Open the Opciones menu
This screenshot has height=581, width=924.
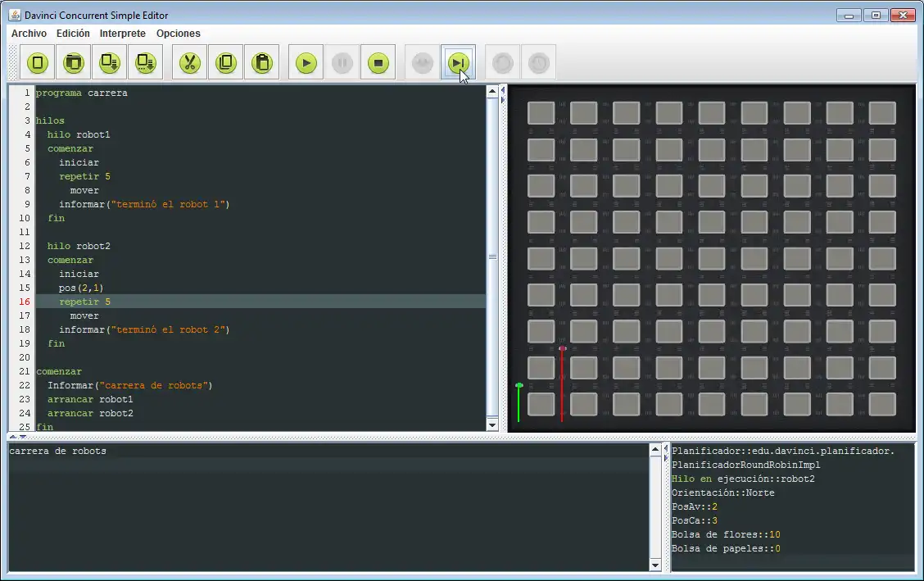pos(179,34)
